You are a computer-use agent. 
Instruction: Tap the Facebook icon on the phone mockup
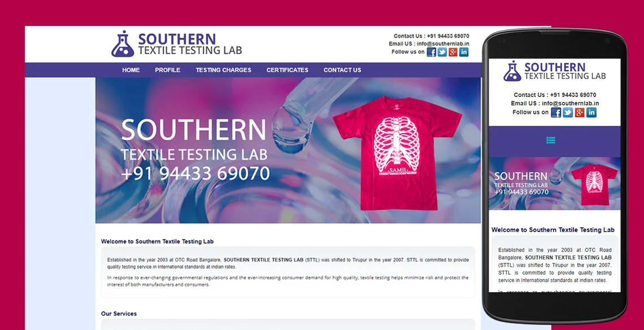coord(556,113)
